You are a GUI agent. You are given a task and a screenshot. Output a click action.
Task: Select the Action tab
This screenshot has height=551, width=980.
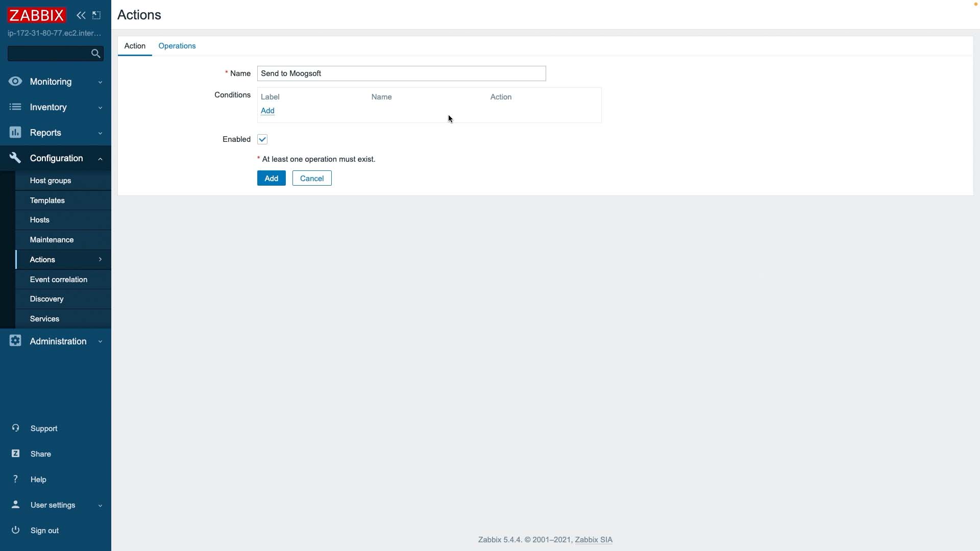click(135, 46)
